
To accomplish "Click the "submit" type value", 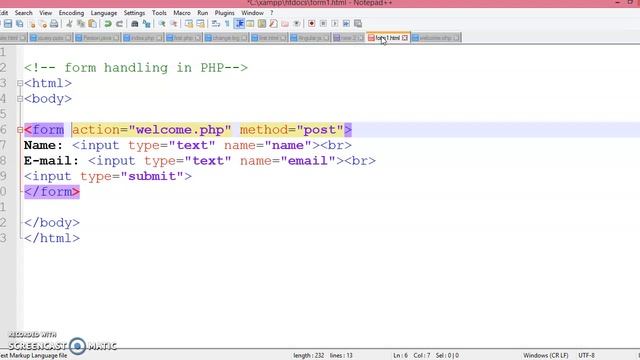I will point(152,176).
